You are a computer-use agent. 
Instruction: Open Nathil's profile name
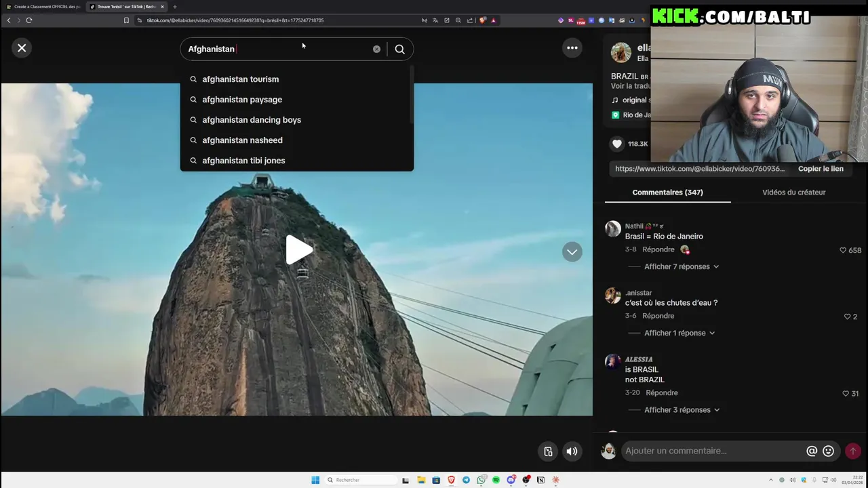pos(634,226)
